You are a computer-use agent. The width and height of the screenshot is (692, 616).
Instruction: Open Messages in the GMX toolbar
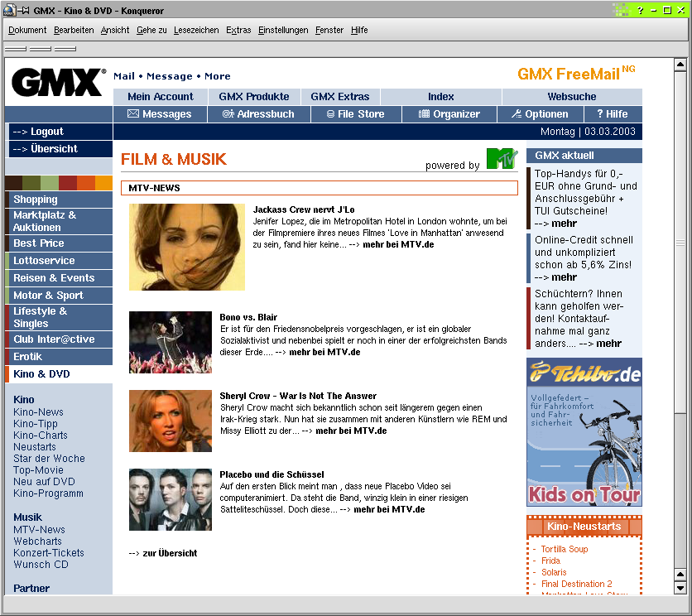point(160,114)
